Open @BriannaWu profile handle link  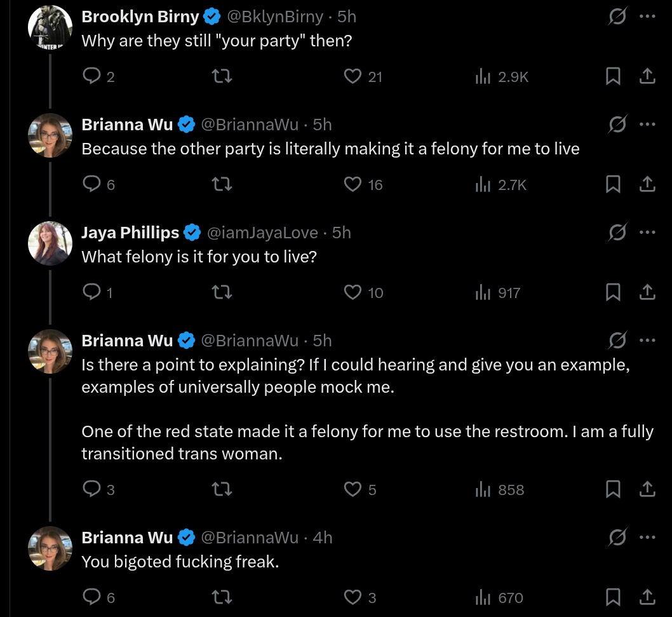(x=250, y=125)
